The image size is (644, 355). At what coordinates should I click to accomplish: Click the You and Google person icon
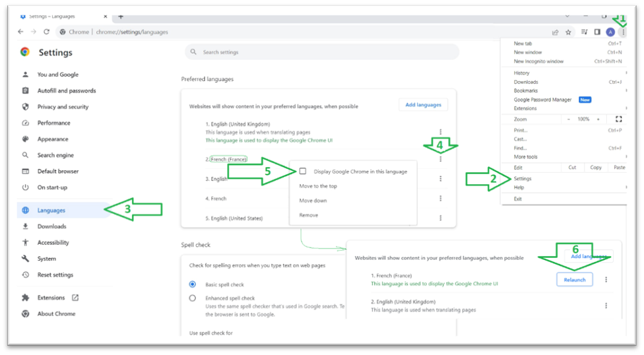[x=26, y=75]
